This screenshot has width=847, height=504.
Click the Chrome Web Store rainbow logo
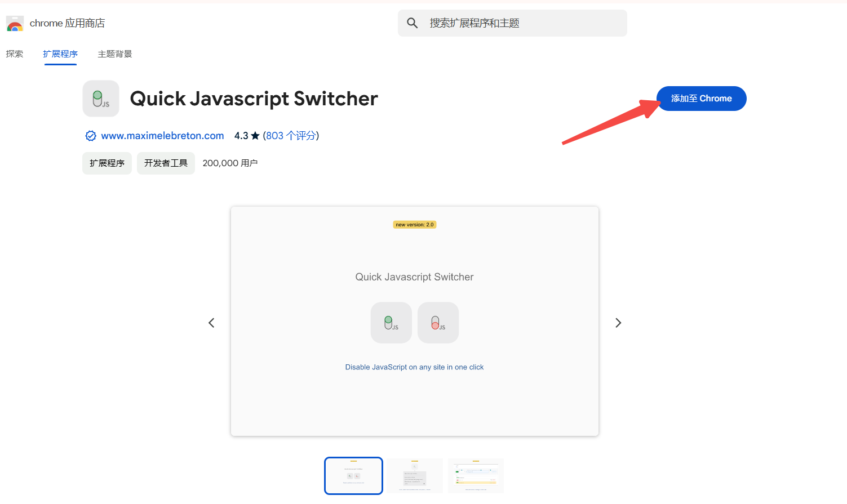click(15, 24)
